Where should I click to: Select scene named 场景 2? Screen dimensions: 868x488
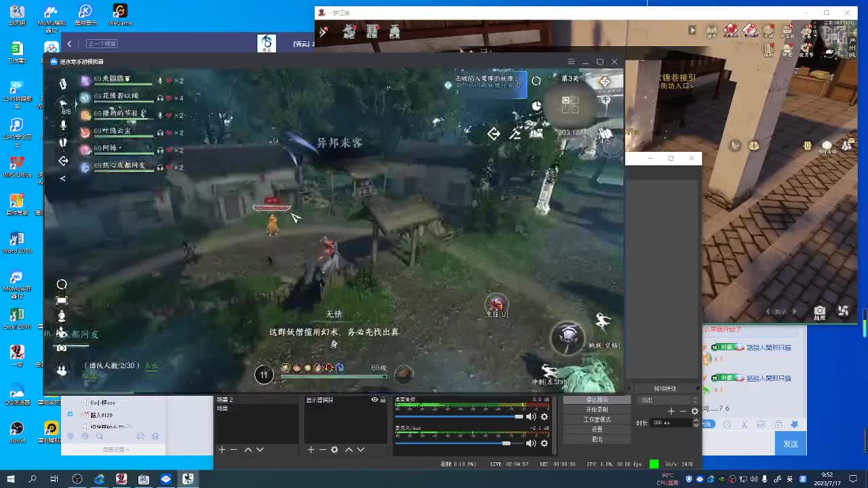point(256,400)
